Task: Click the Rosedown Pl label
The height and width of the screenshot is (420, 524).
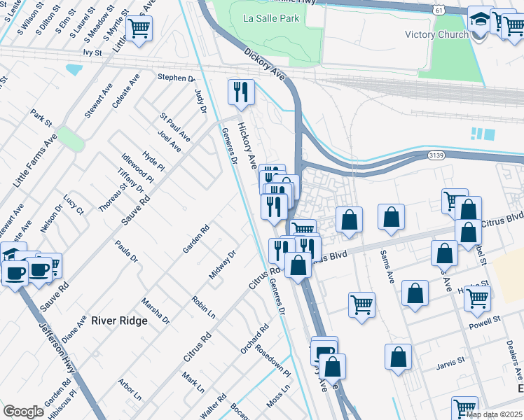Action: point(273,361)
